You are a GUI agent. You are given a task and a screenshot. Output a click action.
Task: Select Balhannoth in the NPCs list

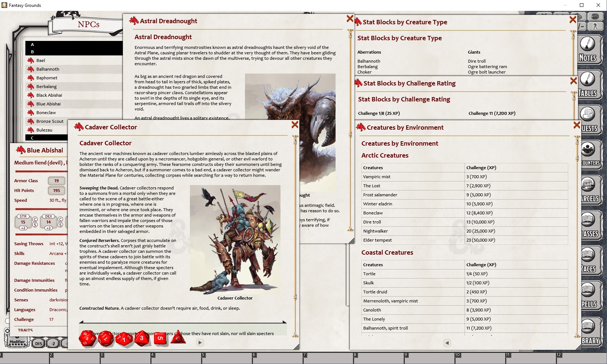(x=47, y=69)
